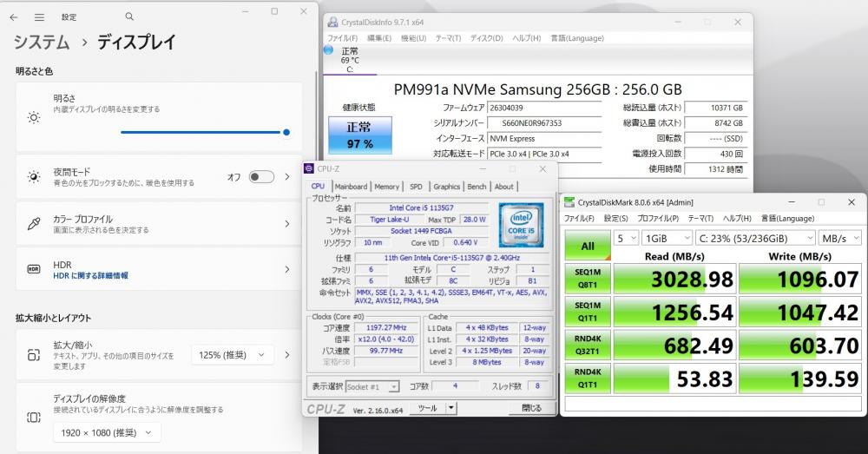
Task: Click CPU-Z ツール tools button
Action: coord(427,408)
